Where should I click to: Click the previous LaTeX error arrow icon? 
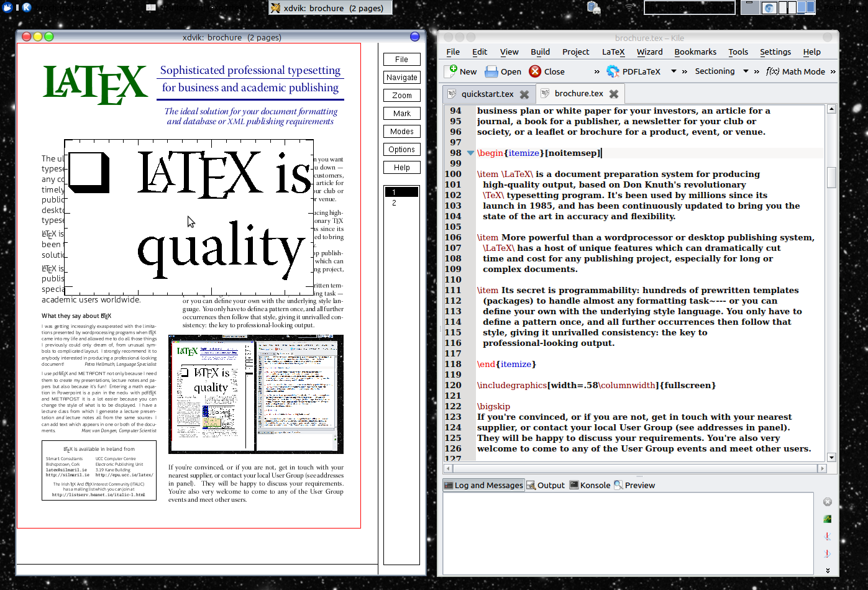point(827,537)
